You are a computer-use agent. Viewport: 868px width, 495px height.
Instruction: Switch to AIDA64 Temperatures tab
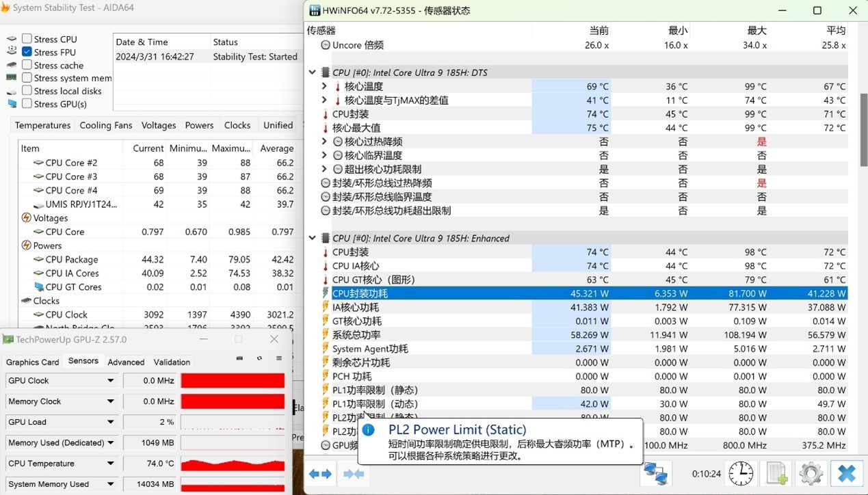(42, 125)
